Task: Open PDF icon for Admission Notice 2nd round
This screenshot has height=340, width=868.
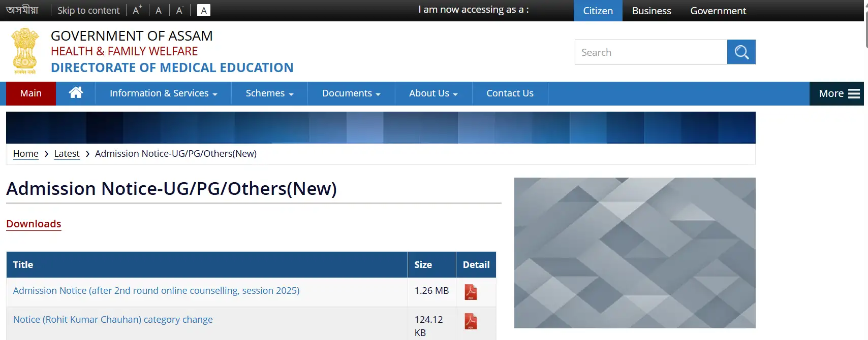Action: coord(471,292)
